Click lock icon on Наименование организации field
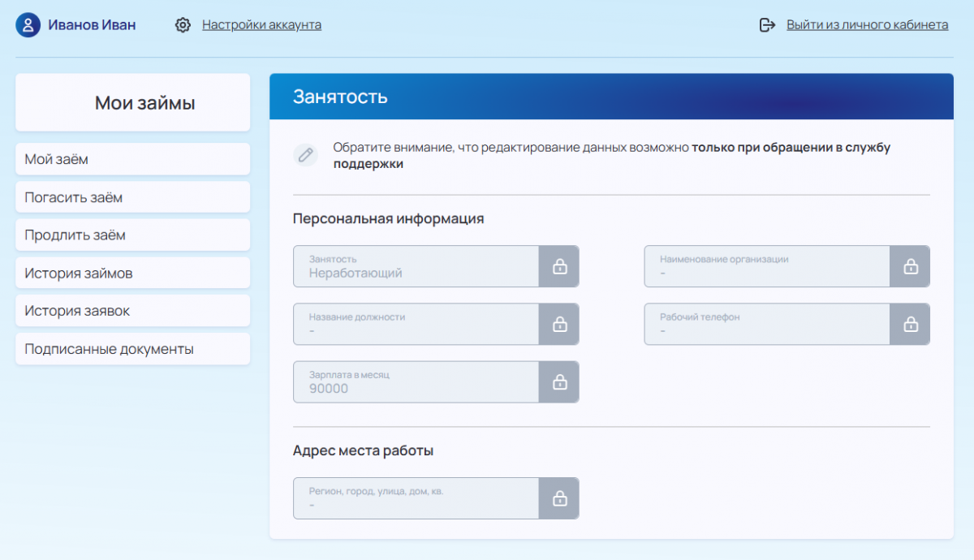Viewport: 974px width, 560px height. coord(910,266)
